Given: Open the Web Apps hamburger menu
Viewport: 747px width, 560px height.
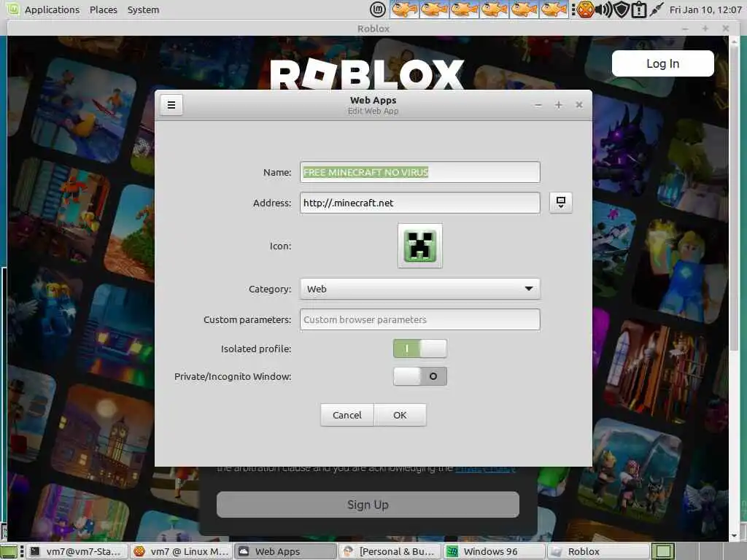Looking at the screenshot, I should click(x=171, y=105).
